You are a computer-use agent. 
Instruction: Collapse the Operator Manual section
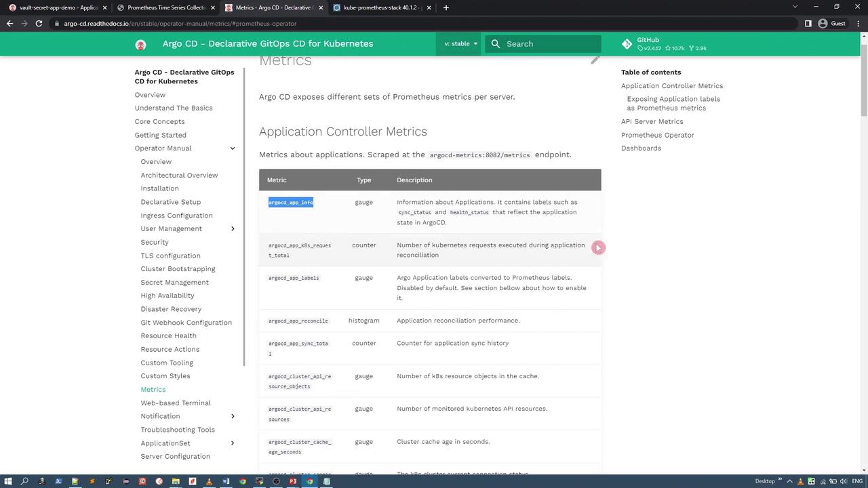click(x=233, y=148)
